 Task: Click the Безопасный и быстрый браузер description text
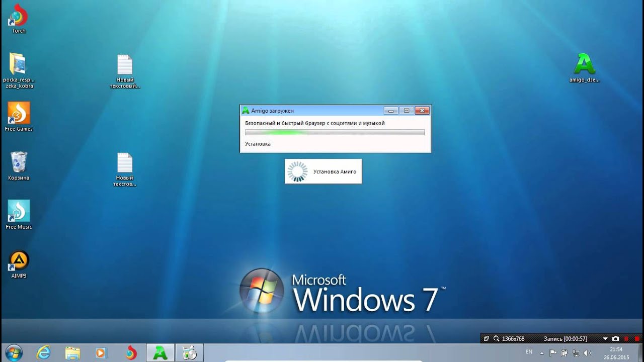(x=315, y=123)
